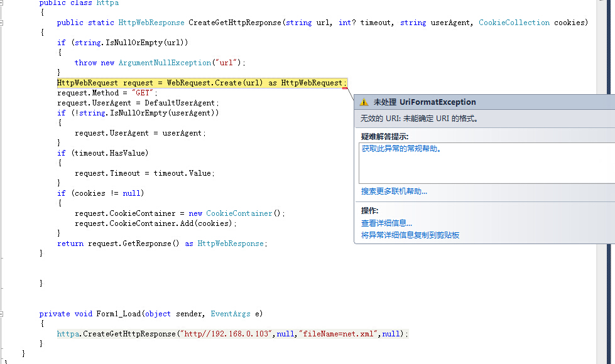Screen dimensions: 615x364
Task: Click the EventArgs parameter type
Action: point(231,314)
